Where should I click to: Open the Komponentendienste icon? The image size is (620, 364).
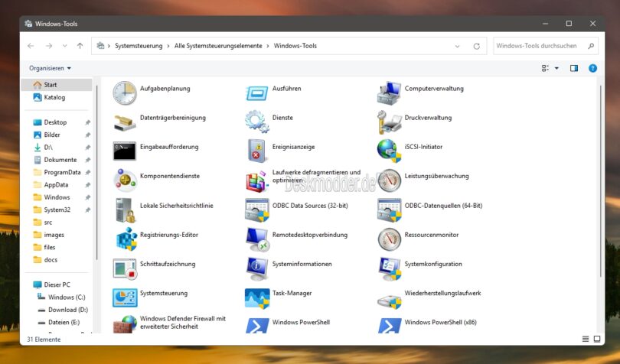click(125, 180)
